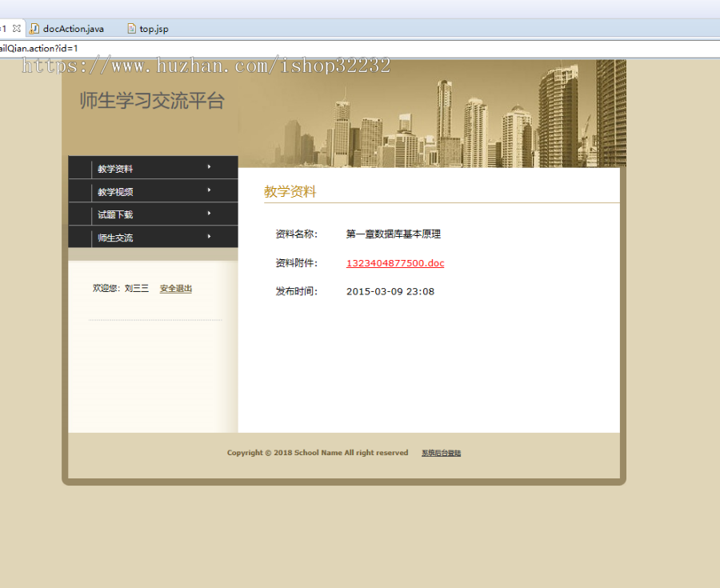Expand the 试题下载 submenu arrow
The height and width of the screenshot is (588, 720).
(208, 214)
